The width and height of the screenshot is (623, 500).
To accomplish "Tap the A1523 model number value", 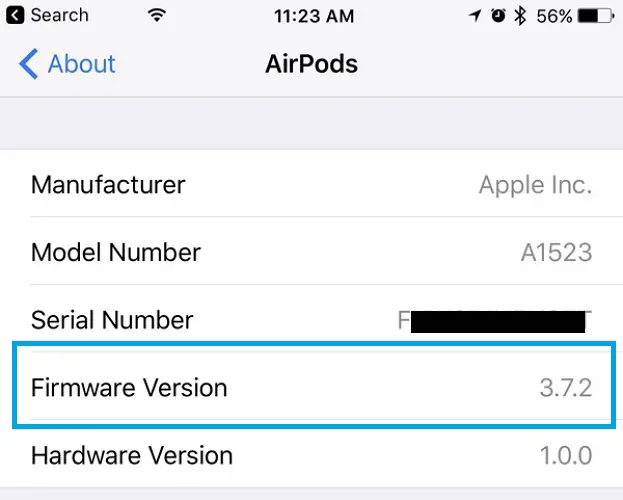I will tap(556, 253).
